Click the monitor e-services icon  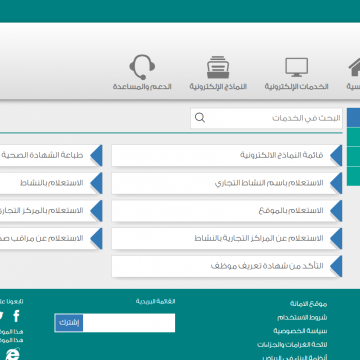point(296,67)
